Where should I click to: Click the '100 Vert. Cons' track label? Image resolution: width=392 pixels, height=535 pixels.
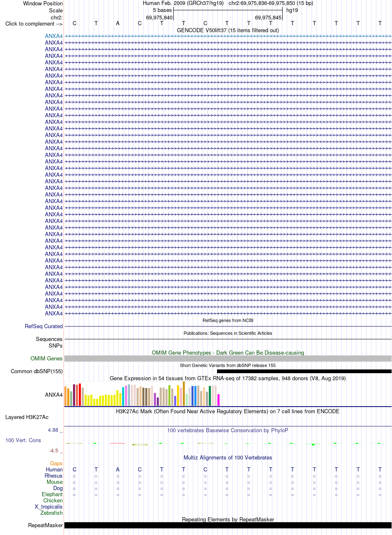pyautogui.click(x=23, y=440)
